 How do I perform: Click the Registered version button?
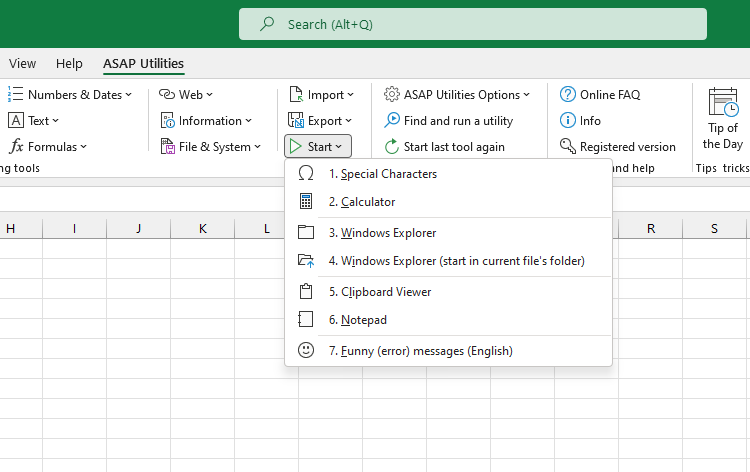[x=618, y=147]
